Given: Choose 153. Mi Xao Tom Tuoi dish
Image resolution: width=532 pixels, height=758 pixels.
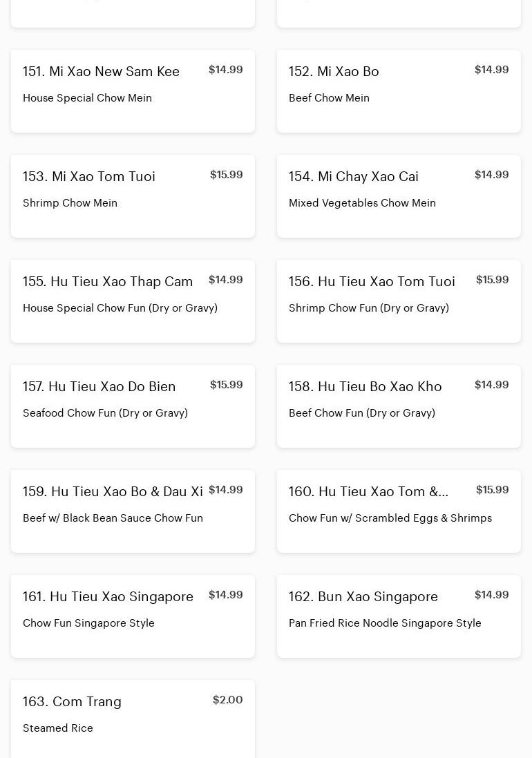Looking at the screenshot, I should tap(133, 196).
